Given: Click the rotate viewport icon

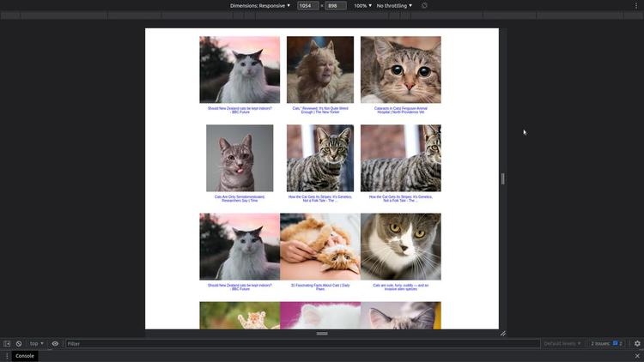Looking at the screenshot, I should click(424, 5).
